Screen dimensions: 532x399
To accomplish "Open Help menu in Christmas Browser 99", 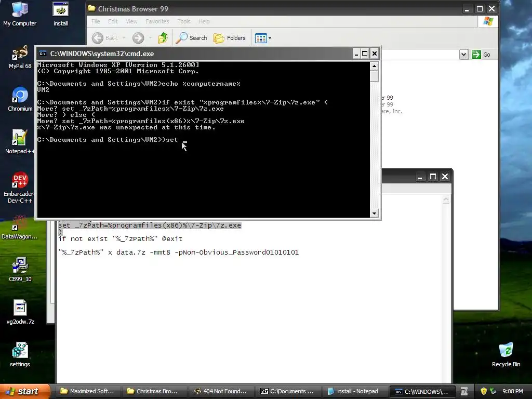I will (204, 21).
